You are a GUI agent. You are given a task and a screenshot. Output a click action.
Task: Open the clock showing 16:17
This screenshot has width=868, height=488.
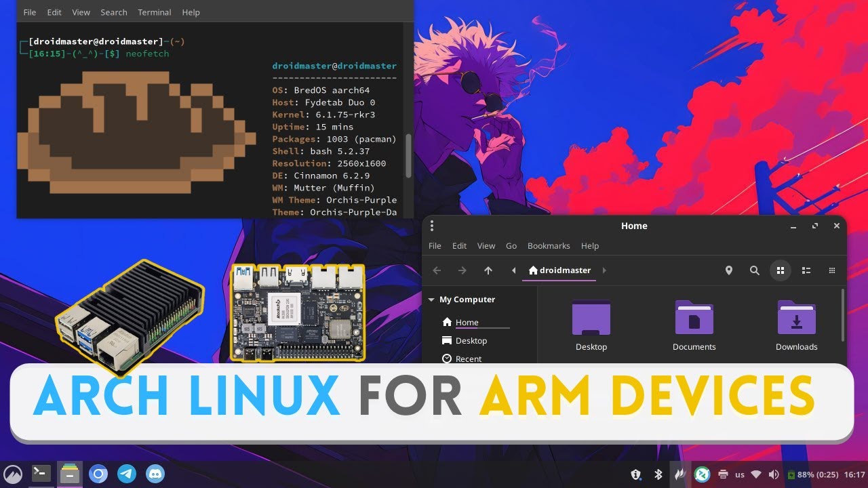point(855,474)
